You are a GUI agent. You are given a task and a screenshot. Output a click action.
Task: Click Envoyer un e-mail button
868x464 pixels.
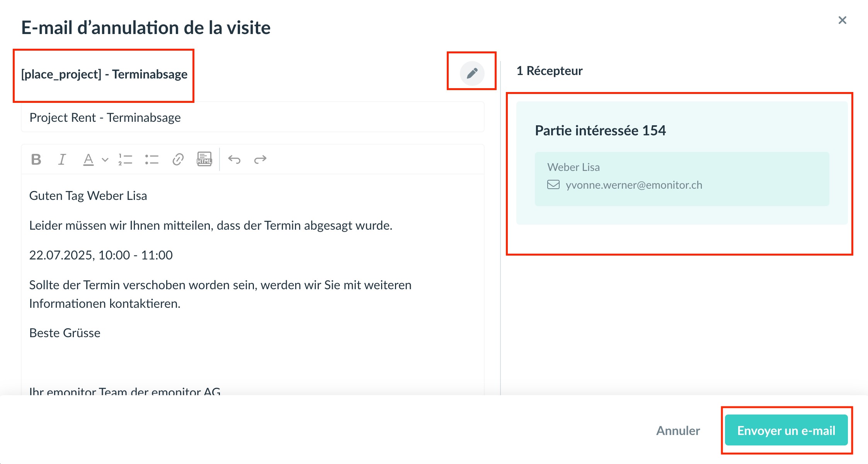786,430
